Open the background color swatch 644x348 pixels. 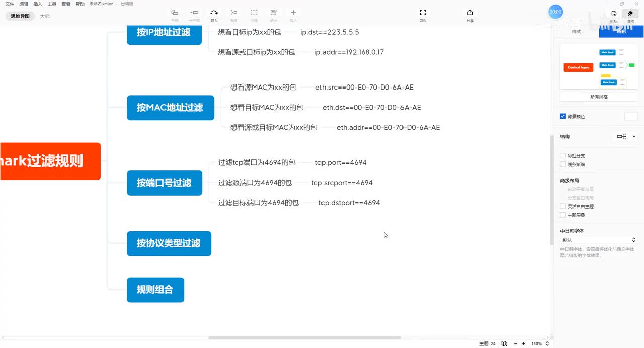(x=631, y=116)
